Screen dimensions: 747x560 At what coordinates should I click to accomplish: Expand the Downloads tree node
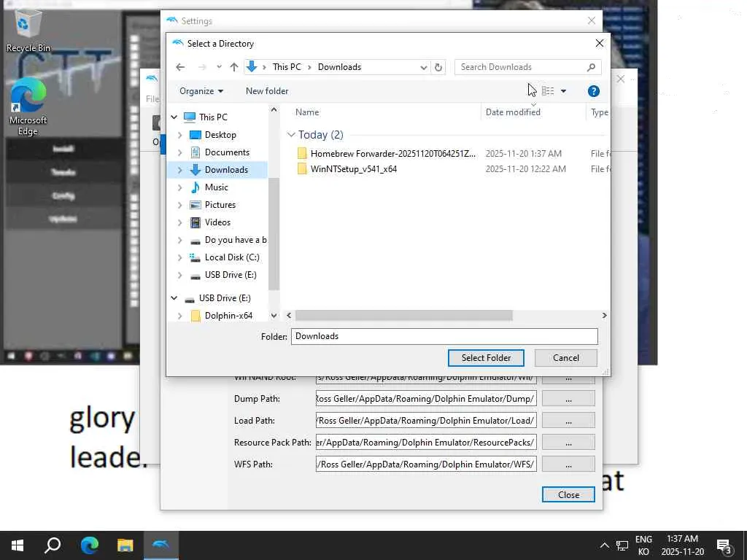tap(180, 170)
